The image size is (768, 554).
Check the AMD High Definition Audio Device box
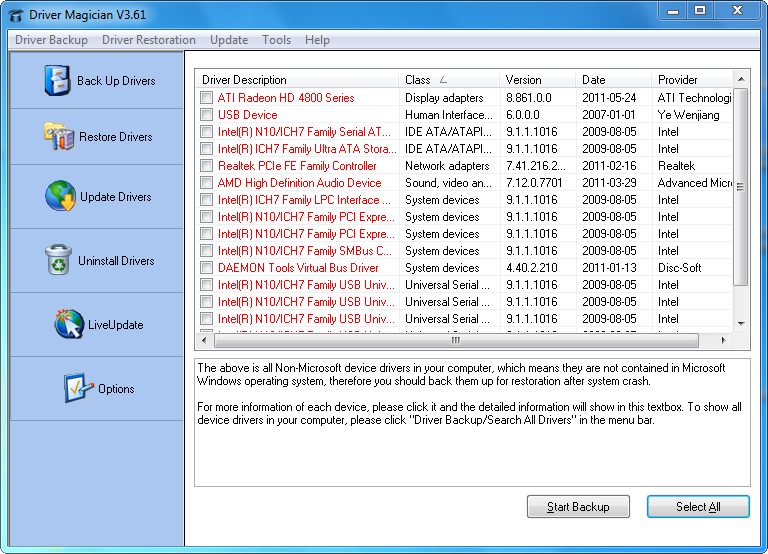coord(207,183)
